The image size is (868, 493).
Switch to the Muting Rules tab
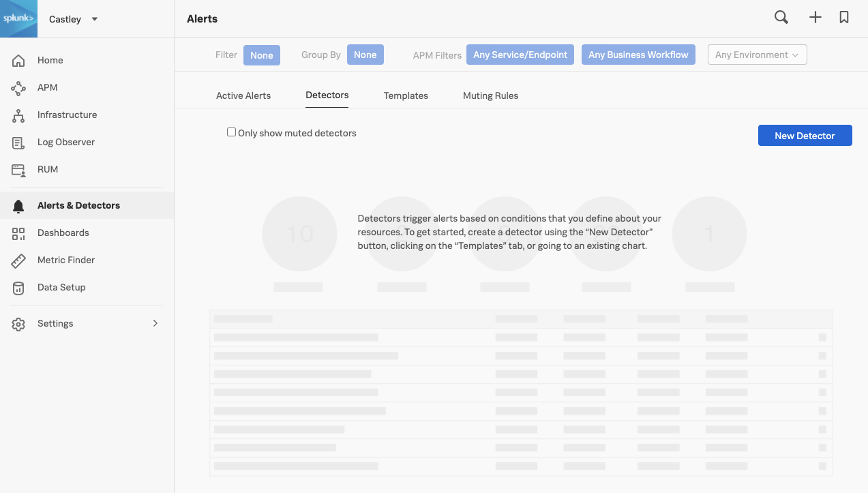(490, 95)
